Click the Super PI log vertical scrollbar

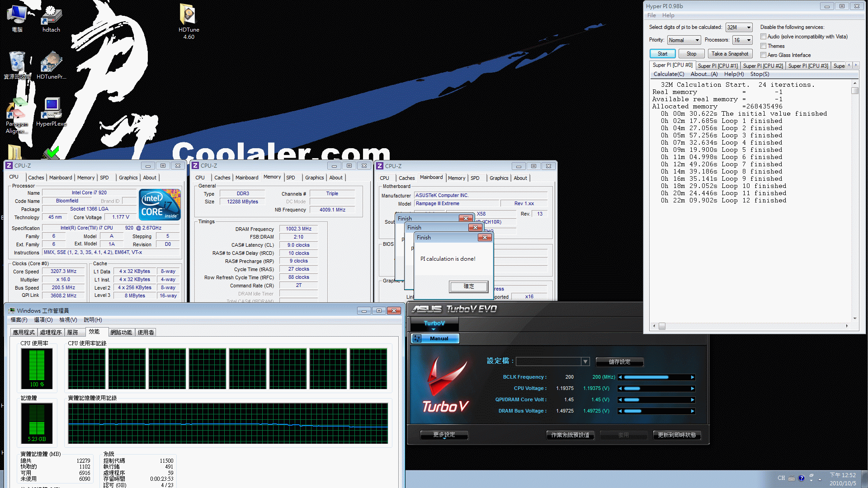[x=854, y=201]
